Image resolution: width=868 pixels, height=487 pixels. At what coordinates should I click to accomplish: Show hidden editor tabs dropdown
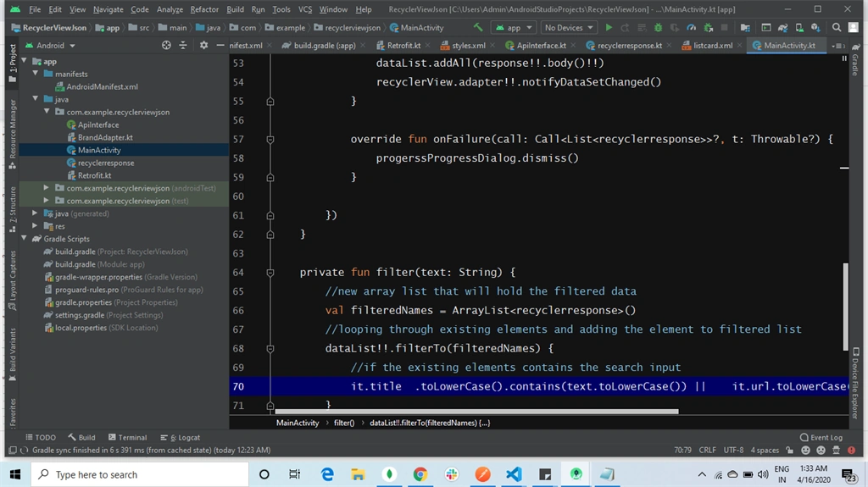(838, 46)
